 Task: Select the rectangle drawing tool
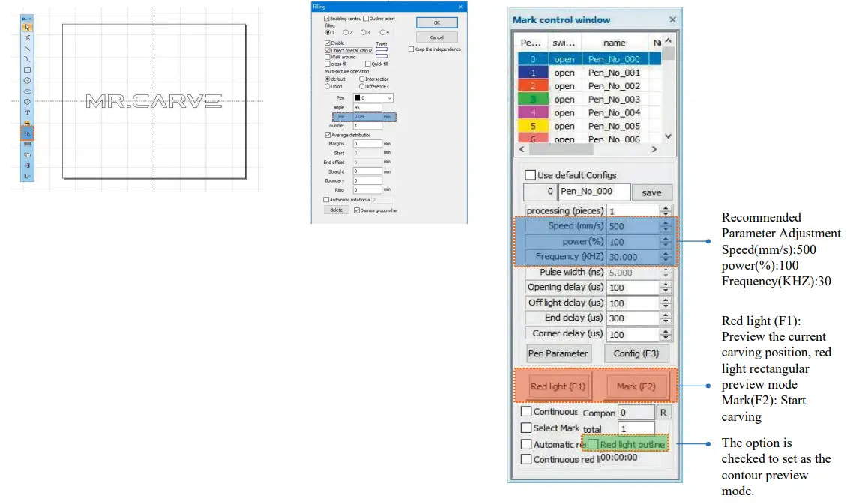click(x=27, y=70)
